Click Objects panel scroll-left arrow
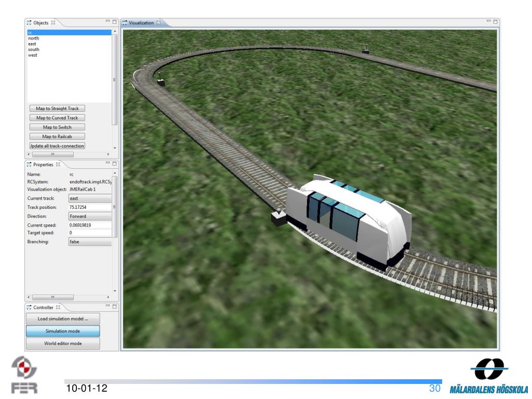Viewport: 532px width, 399px height. pos(29,154)
